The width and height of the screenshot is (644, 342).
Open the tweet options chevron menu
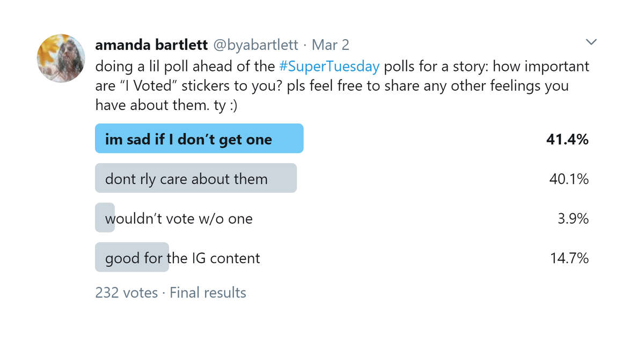pyautogui.click(x=591, y=42)
